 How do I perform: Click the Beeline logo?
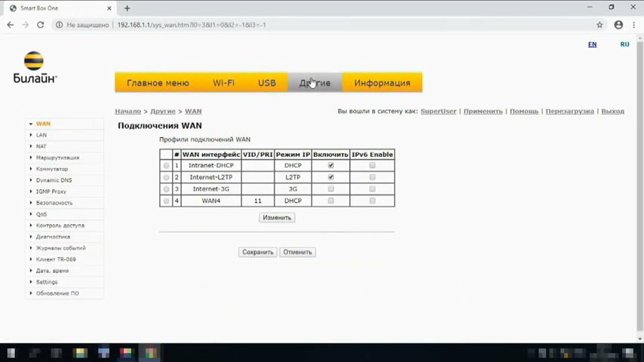pos(35,67)
